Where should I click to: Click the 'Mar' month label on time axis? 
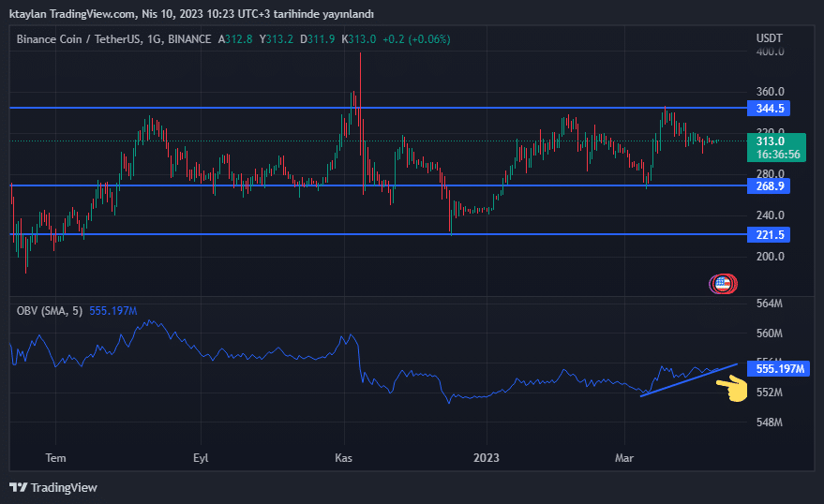click(x=624, y=458)
